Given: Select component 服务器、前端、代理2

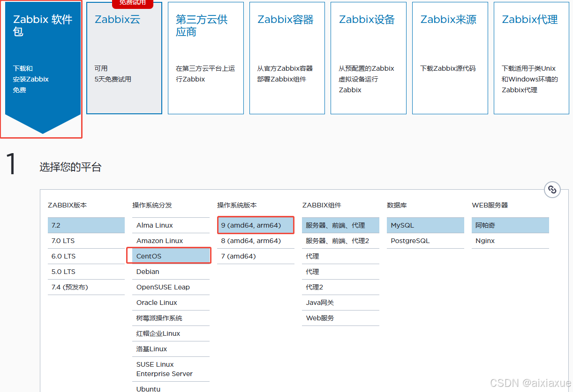Looking at the screenshot, I should [340, 241].
